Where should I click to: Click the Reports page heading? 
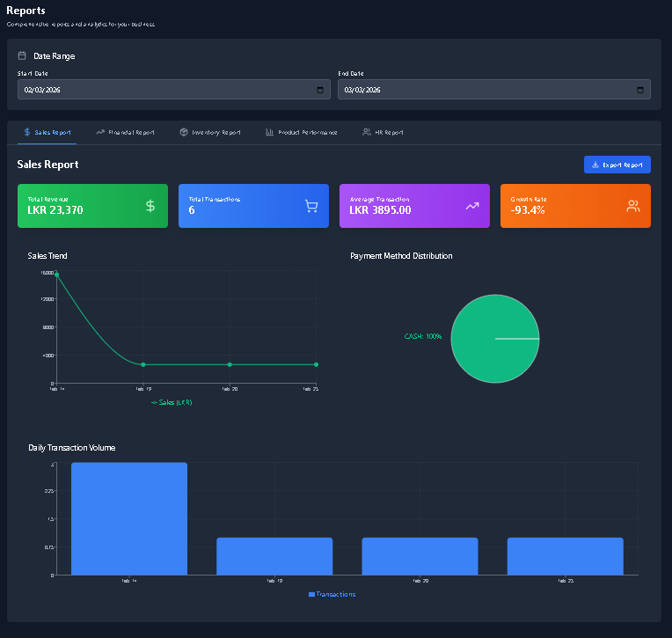[x=26, y=11]
